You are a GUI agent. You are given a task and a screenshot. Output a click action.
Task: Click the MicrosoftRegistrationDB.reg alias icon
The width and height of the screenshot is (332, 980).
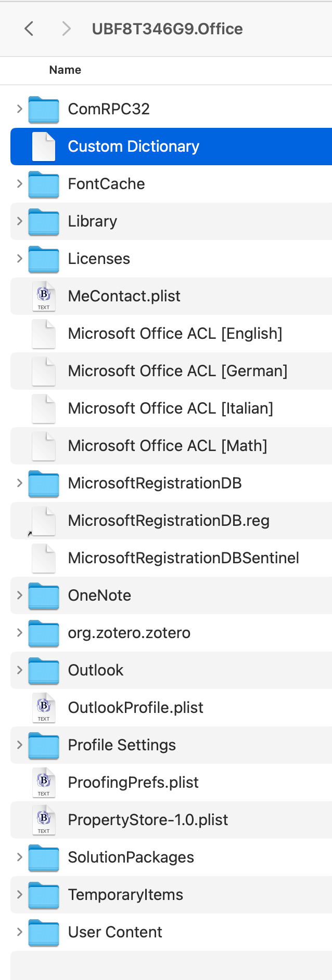click(43, 521)
